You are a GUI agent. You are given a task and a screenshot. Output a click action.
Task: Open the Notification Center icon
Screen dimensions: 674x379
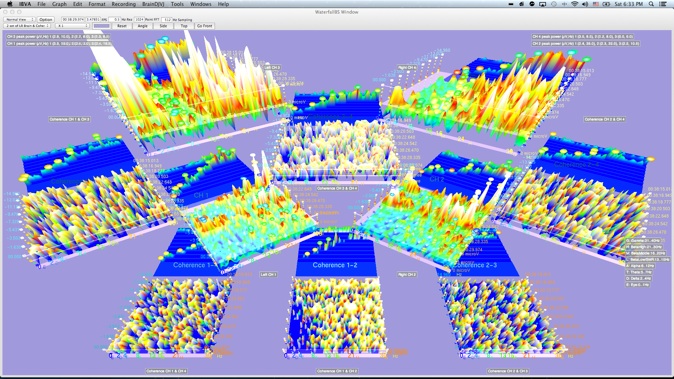[663, 4]
